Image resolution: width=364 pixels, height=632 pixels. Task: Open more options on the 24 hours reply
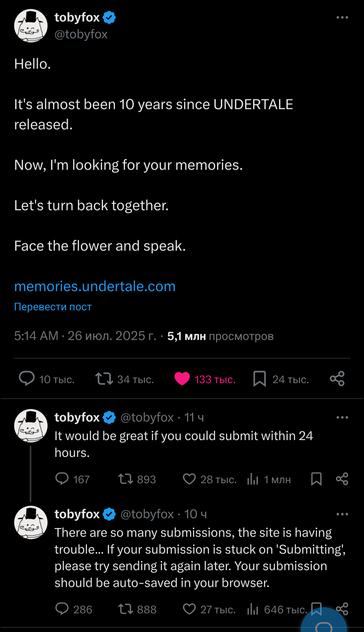tap(342, 418)
